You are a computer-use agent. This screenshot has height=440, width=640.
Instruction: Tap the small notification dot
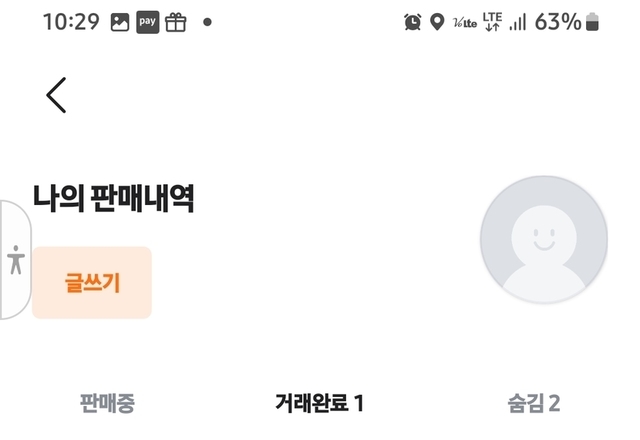click(207, 22)
